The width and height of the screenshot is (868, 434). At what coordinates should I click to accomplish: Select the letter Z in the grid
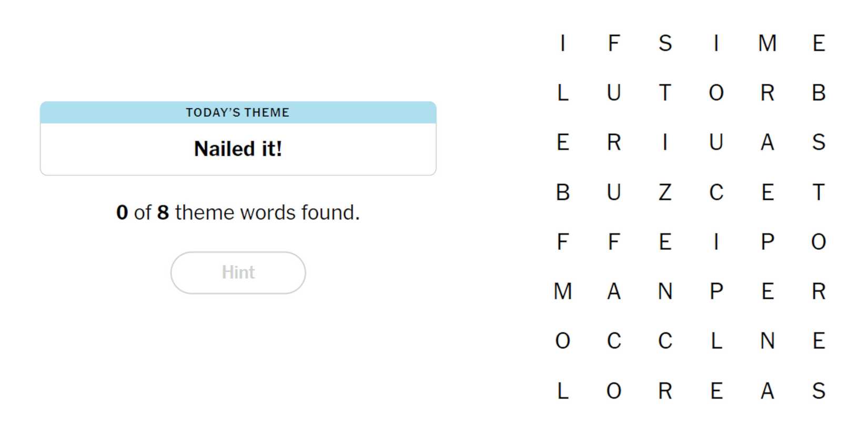(665, 192)
